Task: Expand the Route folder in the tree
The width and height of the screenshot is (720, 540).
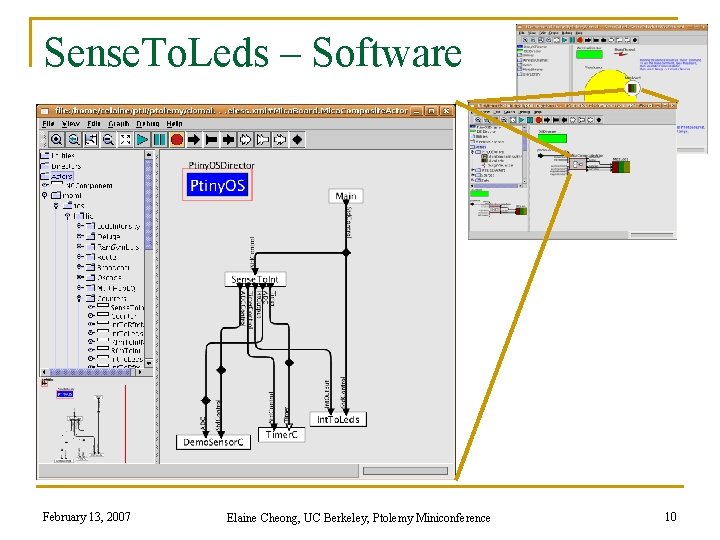Action: click(80, 257)
